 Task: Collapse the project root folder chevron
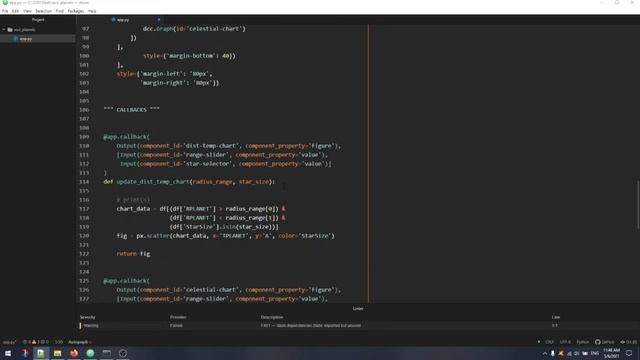point(4,30)
